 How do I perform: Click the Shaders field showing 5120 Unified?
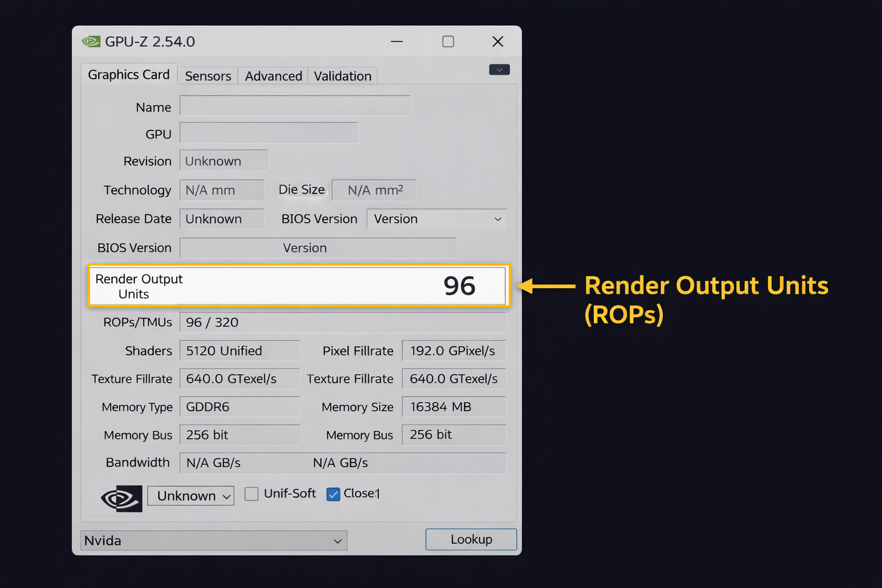point(239,350)
